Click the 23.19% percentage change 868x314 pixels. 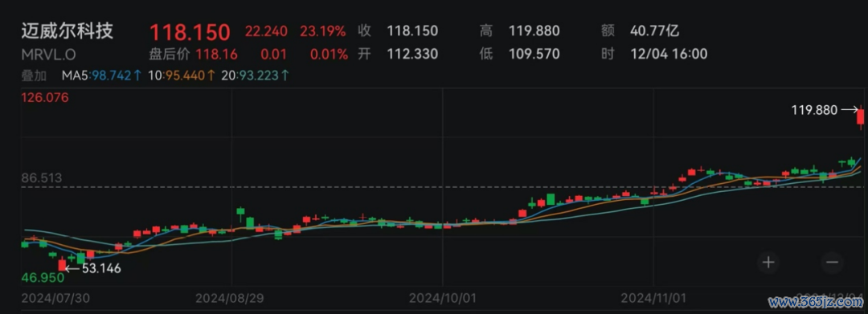[323, 31]
